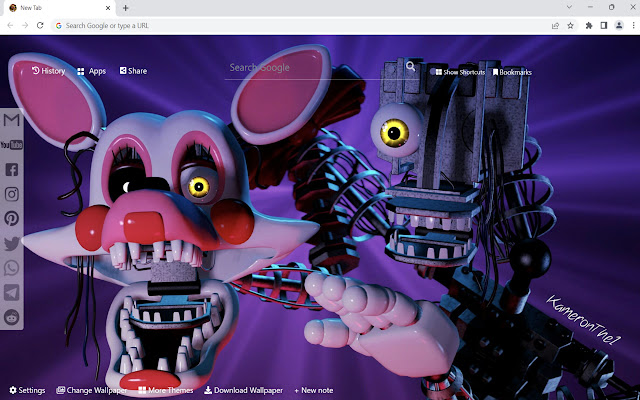Screen dimensions: 640x400
Task: Open a new tab with plus button
Action: click(x=125, y=8)
